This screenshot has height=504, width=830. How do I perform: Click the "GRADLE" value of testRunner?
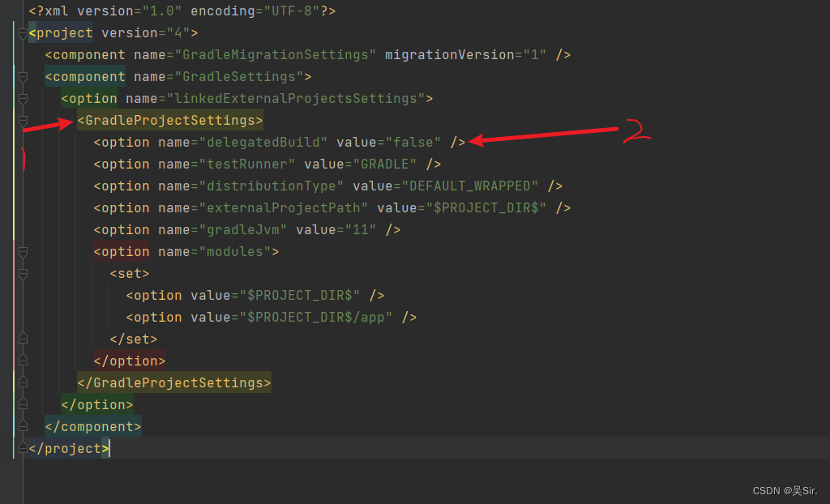coord(385,164)
